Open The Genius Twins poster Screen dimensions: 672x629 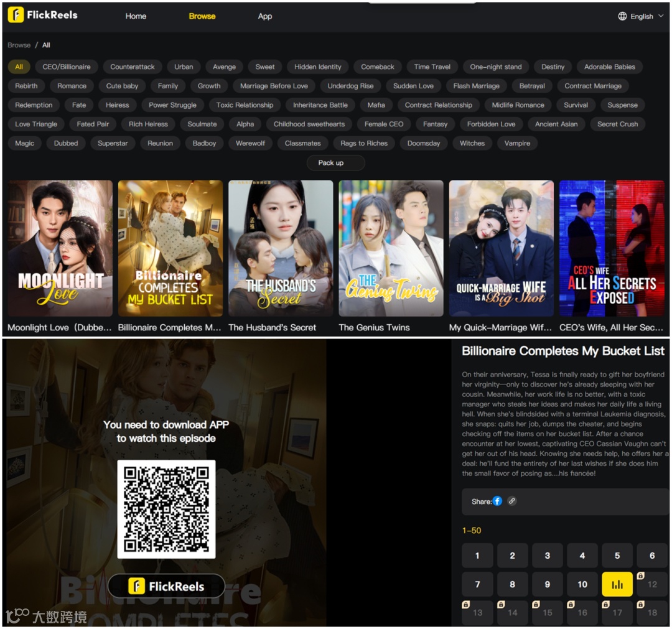click(x=391, y=248)
